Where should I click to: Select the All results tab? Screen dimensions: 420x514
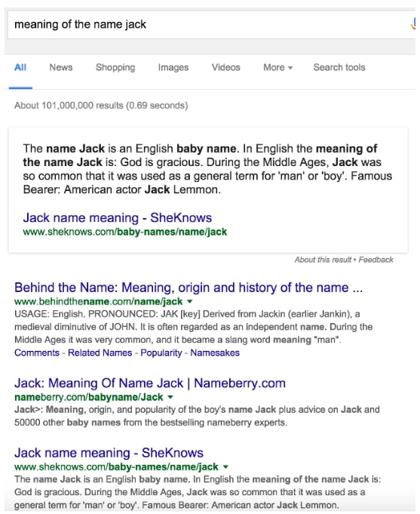click(x=20, y=67)
